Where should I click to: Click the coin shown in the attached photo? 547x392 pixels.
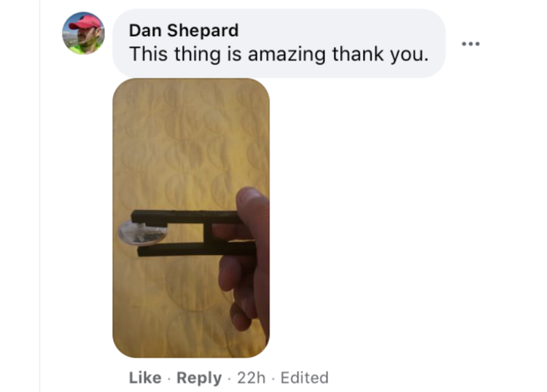(143, 233)
